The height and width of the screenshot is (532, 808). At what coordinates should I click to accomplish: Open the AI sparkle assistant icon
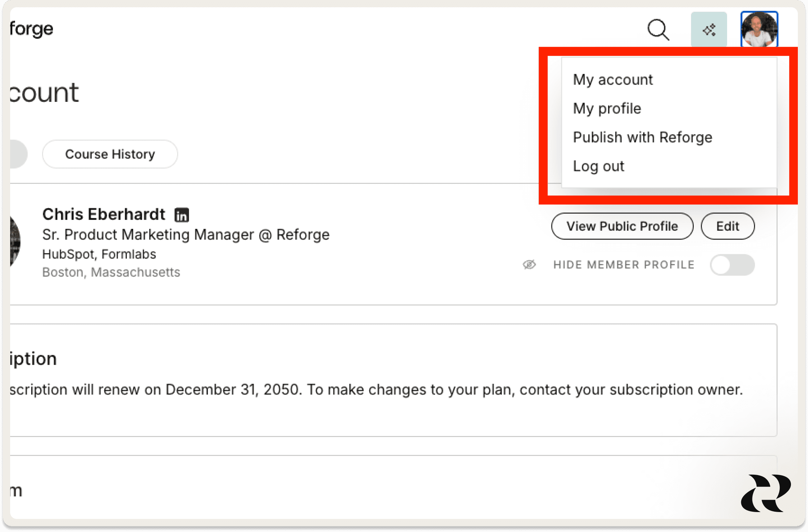709,29
